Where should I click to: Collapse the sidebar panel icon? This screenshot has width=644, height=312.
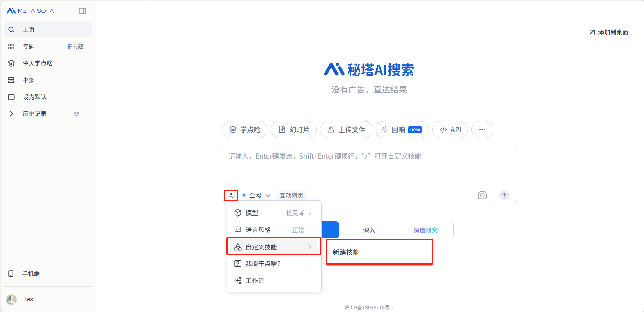[82, 11]
